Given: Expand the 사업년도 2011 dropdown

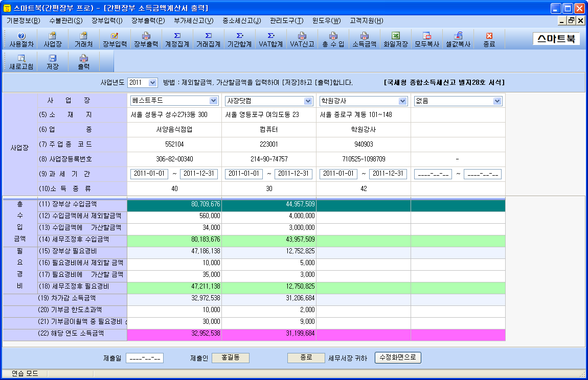Looking at the screenshot, I should [x=153, y=82].
